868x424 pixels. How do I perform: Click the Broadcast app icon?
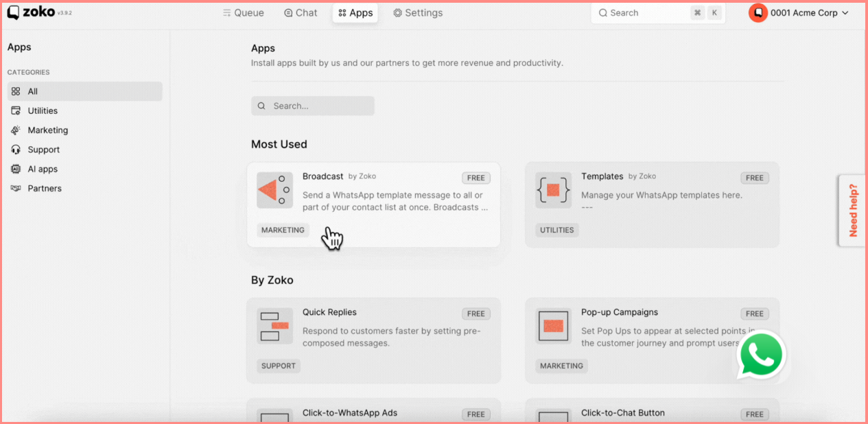(274, 190)
